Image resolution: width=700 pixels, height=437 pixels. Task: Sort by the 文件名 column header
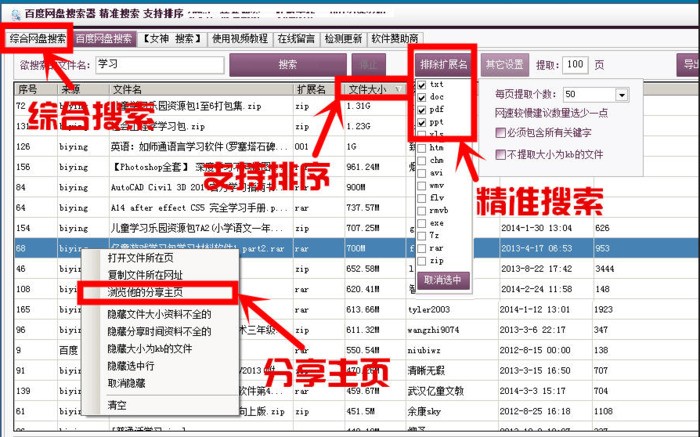point(201,90)
